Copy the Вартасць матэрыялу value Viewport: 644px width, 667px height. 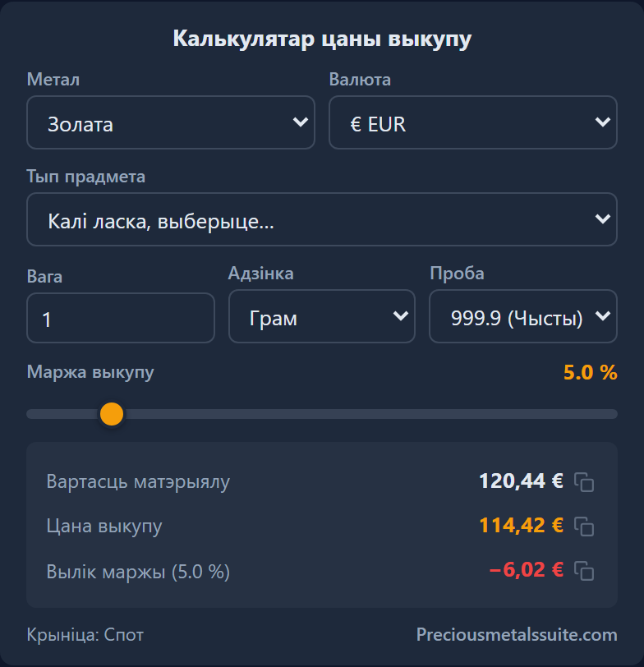coord(584,482)
